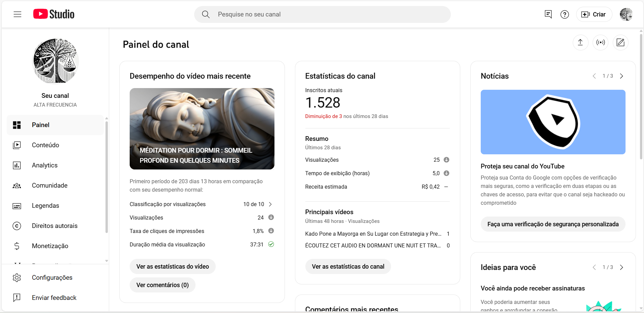The height and width of the screenshot is (313, 644).
Task: Click Proteja seu canal do YouTube heading
Action: click(x=522, y=166)
